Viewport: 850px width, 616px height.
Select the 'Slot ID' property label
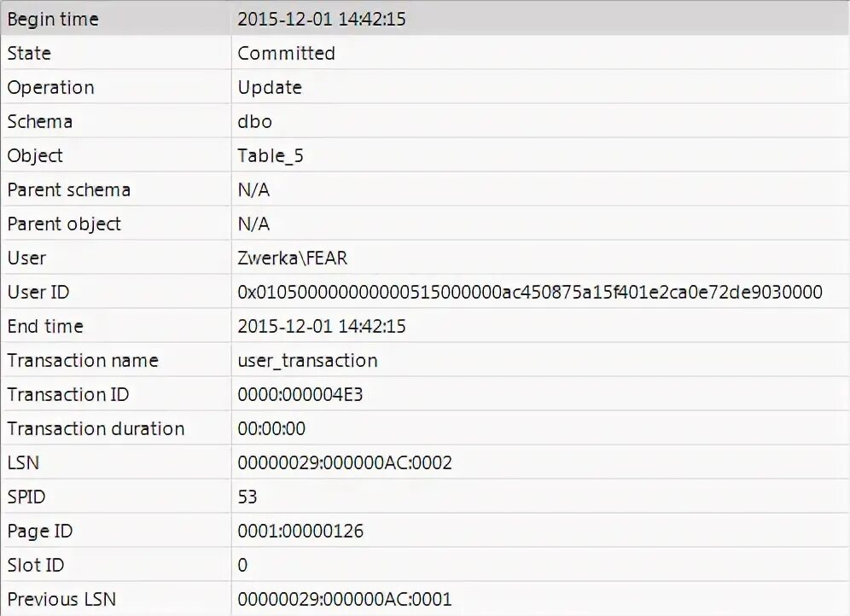click(35, 565)
